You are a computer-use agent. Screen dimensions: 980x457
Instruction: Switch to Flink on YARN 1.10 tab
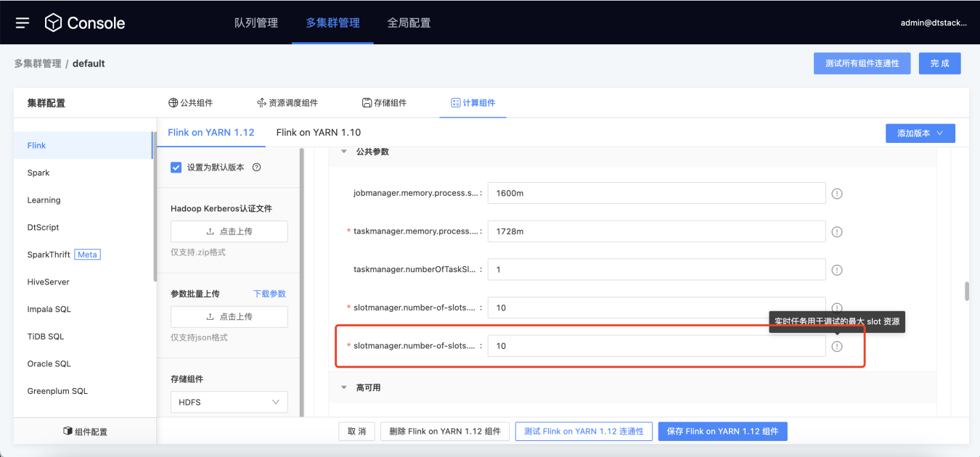tap(319, 132)
